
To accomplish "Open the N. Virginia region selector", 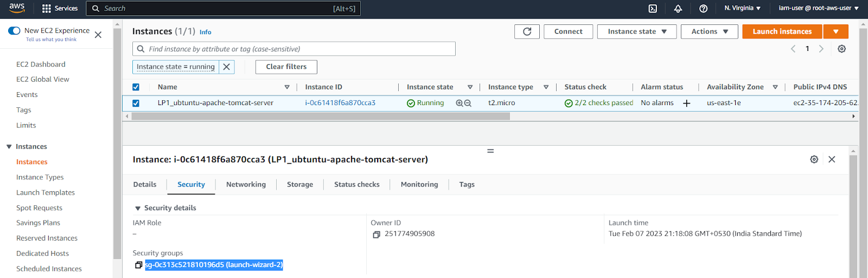I will coord(742,8).
